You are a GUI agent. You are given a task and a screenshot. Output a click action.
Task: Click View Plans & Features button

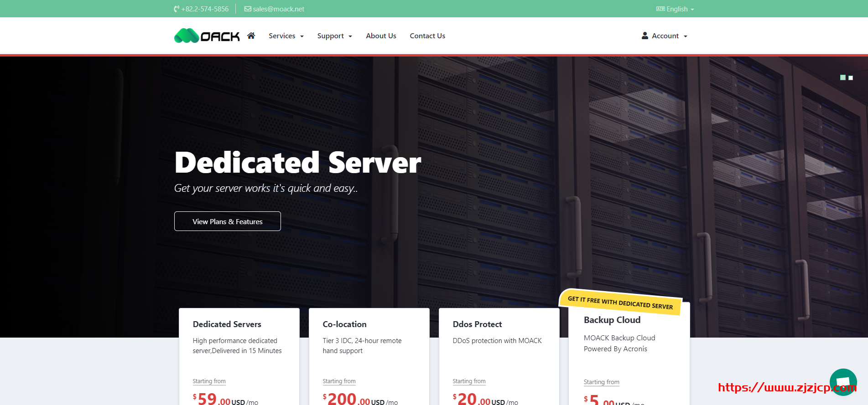[x=227, y=221]
